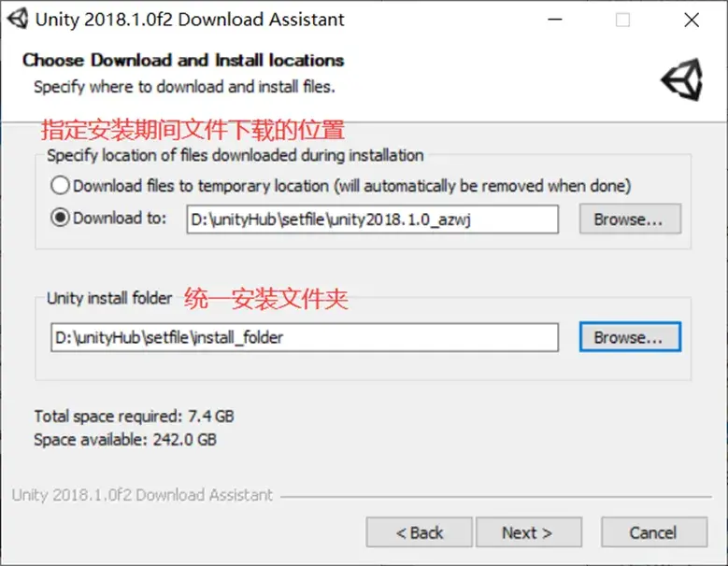Select download files to temporary location option
Viewport: 728px width, 566px height.
tap(61, 185)
